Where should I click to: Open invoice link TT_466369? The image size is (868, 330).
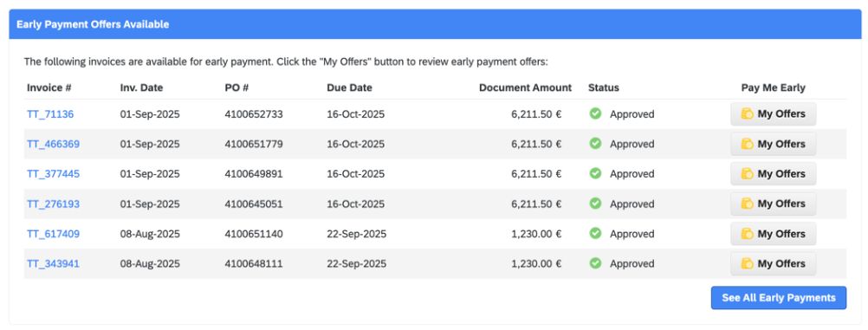point(53,144)
